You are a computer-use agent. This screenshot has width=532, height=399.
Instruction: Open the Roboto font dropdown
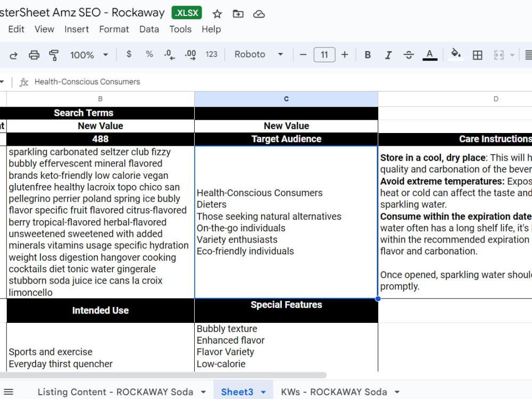click(x=259, y=54)
